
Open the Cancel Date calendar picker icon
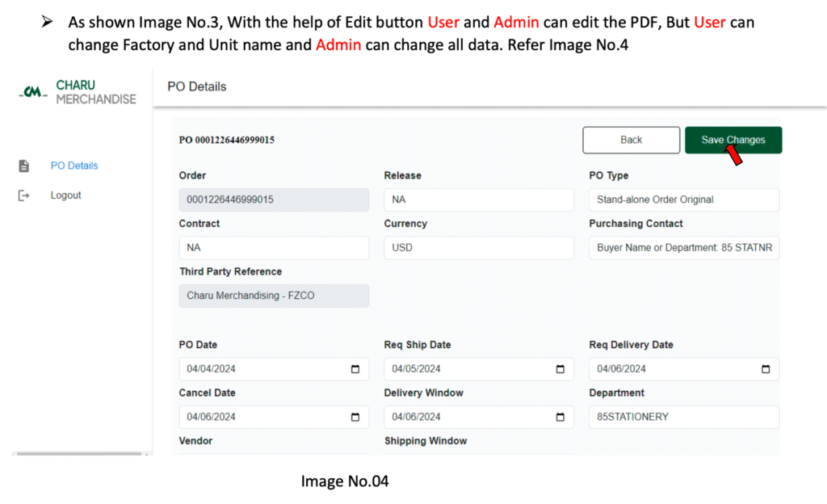point(355,418)
